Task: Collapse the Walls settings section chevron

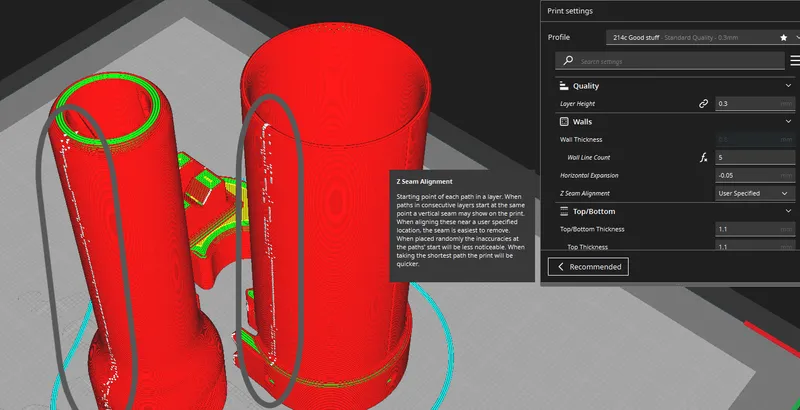Action: point(788,121)
